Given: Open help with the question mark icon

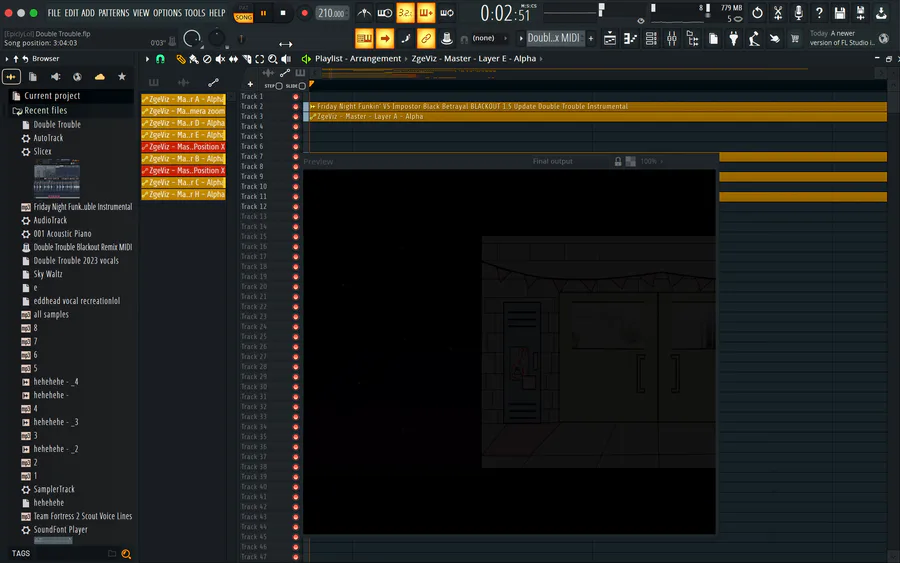Looking at the screenshot, I should coord(819,13).
